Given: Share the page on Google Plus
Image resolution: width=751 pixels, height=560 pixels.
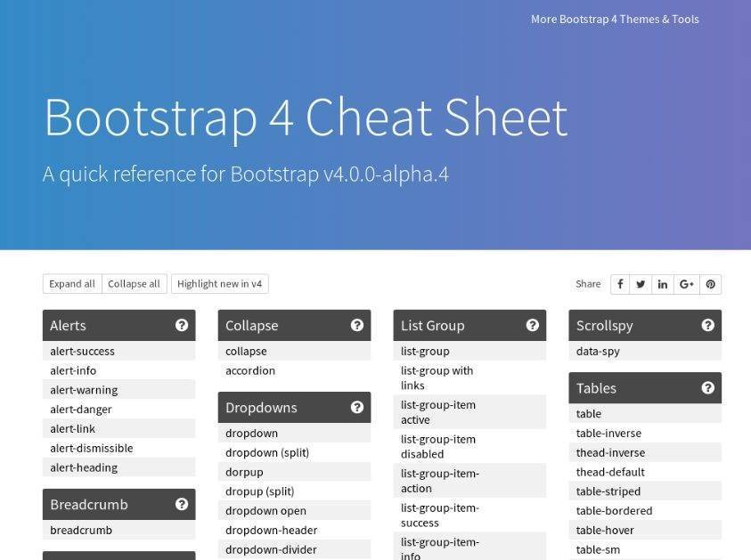Looking at the screenshot, I should [687, 284].
